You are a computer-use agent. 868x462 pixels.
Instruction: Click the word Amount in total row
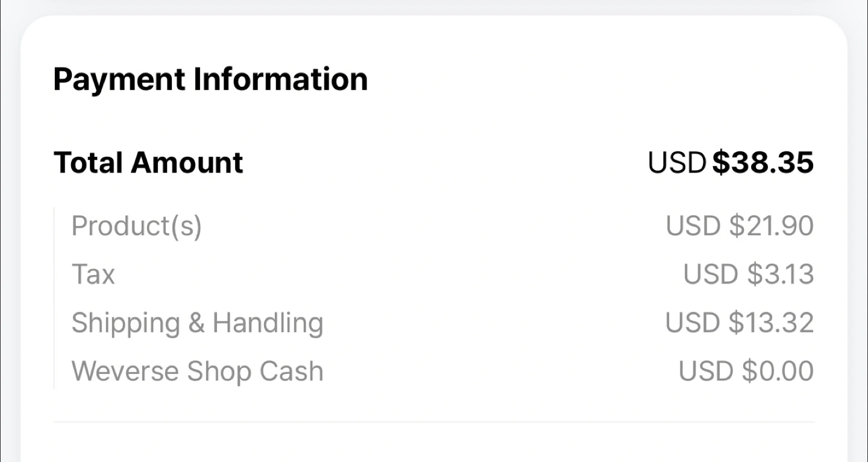click(187, 163)
